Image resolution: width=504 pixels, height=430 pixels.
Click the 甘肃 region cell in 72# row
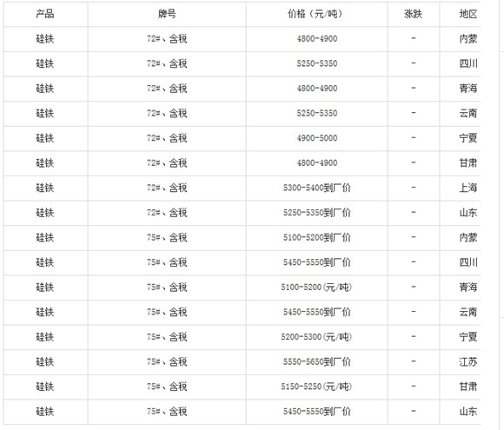click(x=468, y=163)
